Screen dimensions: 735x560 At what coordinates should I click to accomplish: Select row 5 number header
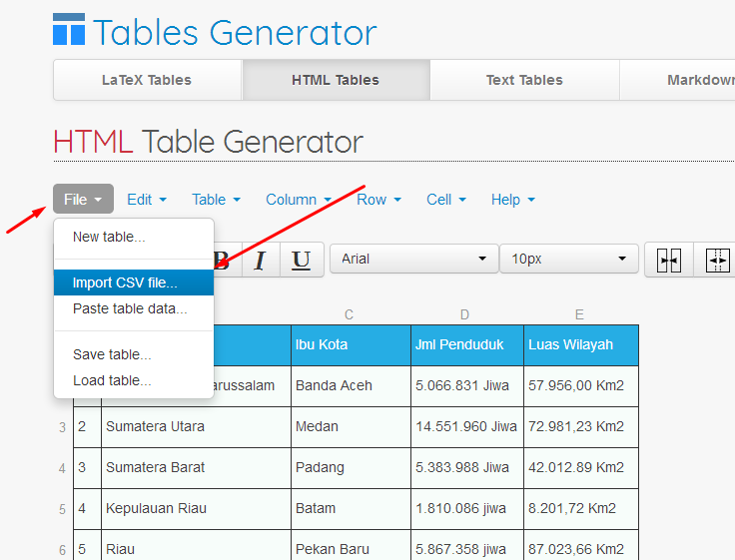[x=62, y=509]
